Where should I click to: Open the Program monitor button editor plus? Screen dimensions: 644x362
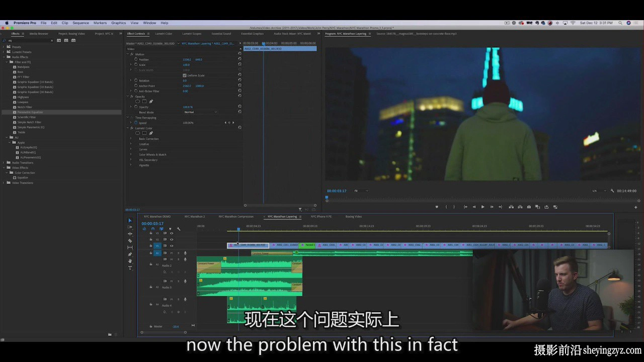(x=636, y=207)
